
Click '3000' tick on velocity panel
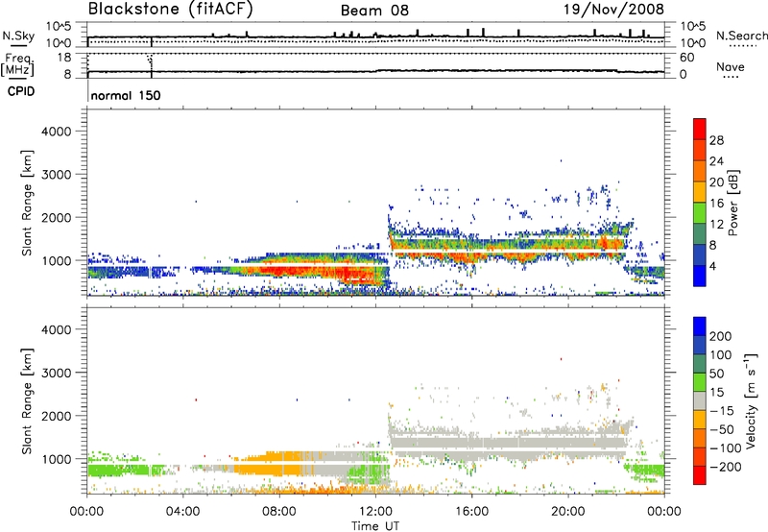[x=56, y=373]
